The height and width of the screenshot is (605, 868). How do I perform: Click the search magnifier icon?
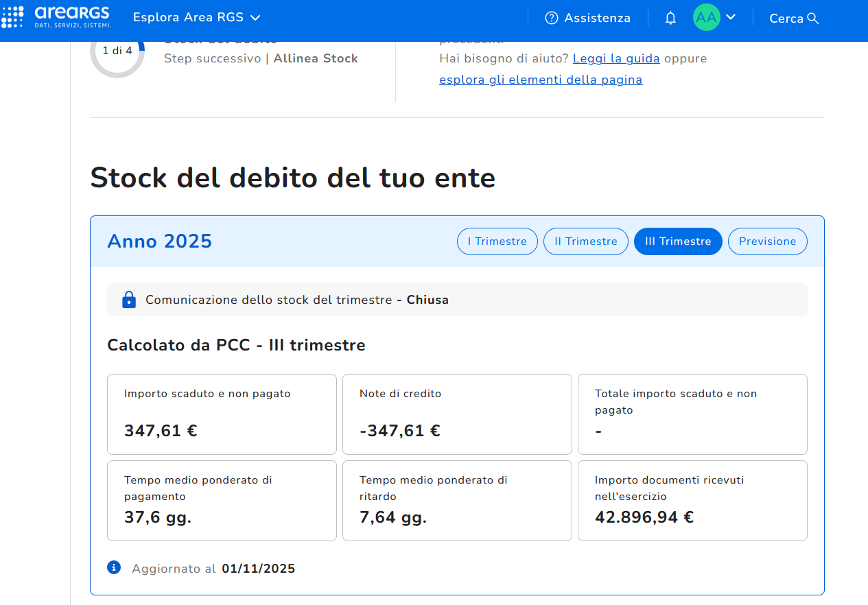814,19
